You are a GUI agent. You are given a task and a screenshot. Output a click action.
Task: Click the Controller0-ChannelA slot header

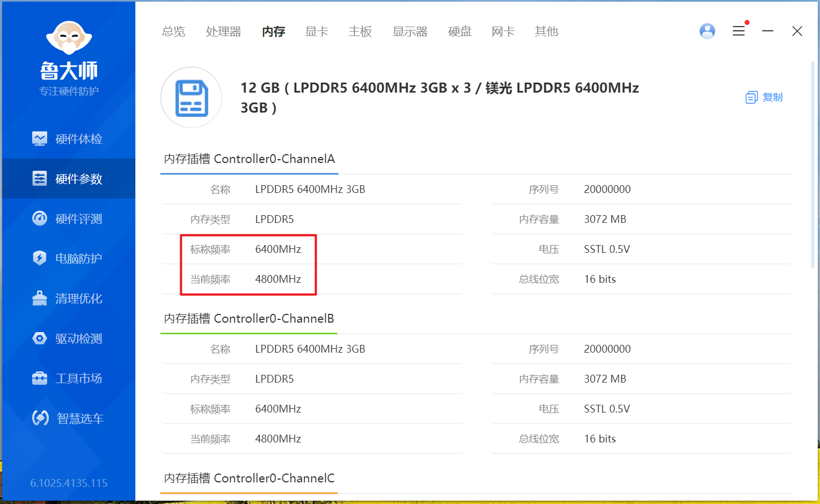point(250,159)
